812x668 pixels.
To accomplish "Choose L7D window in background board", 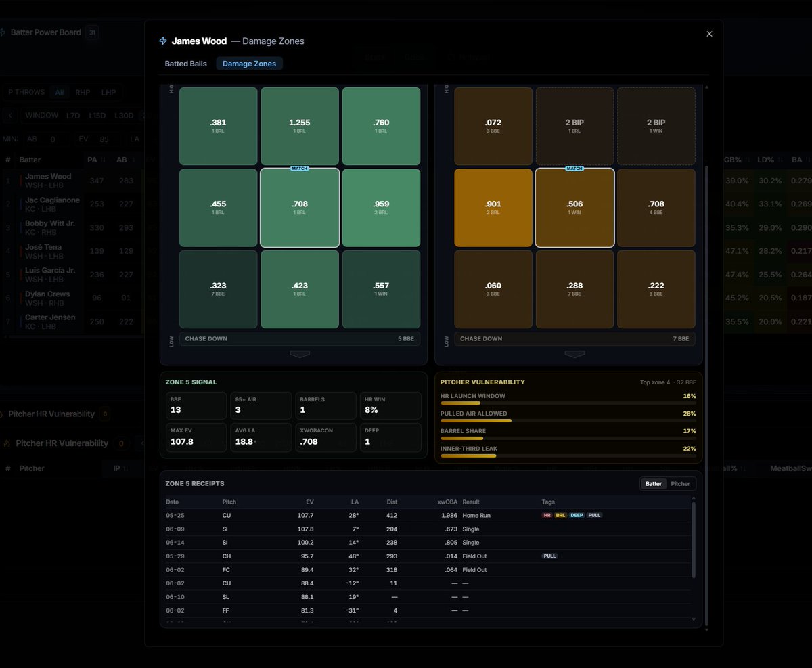I will pos(72,116).
